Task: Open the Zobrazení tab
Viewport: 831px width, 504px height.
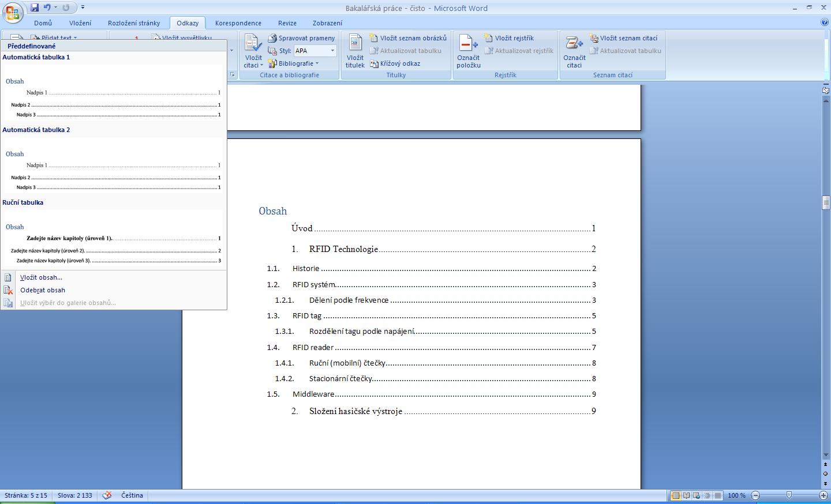Action: (x=327, y=23)
